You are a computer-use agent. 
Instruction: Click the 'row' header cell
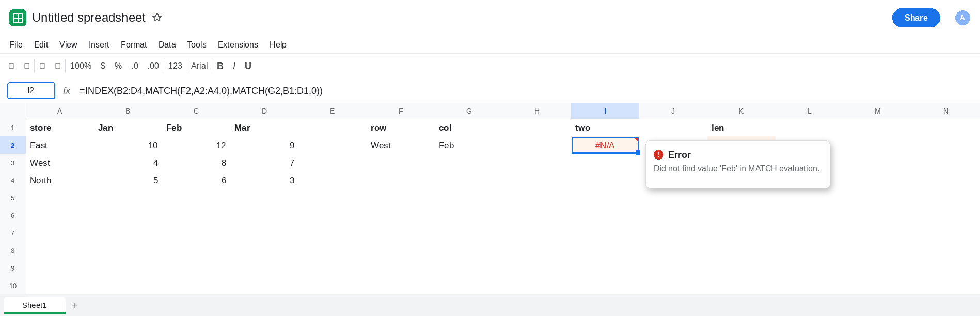401,128
